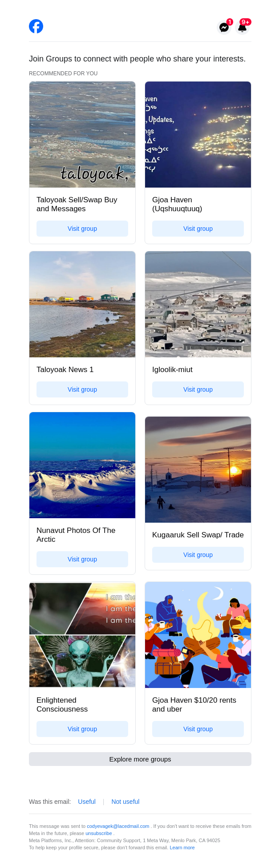Visit the Taloyoak Sell/Swap Buy group
Screen dimensions: 267x868
tap(82, 229)
